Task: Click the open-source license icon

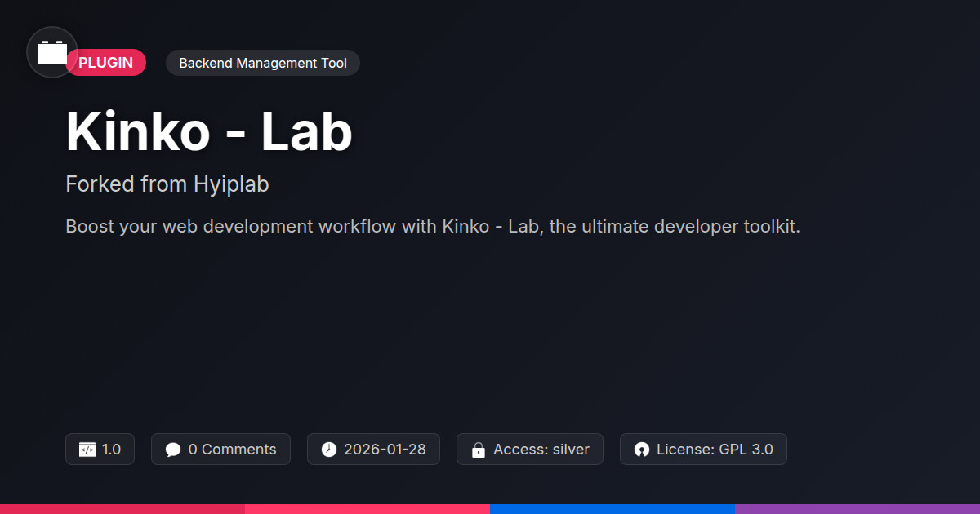Action: (641, 450)
